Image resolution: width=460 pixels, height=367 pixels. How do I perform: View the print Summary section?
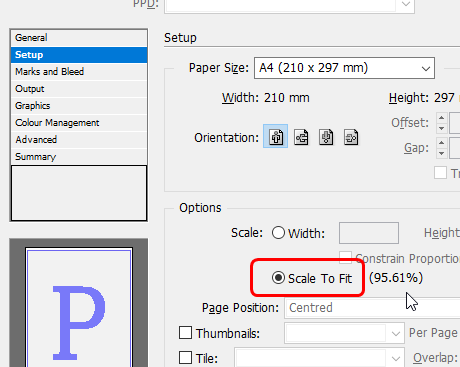pos(79,156)
